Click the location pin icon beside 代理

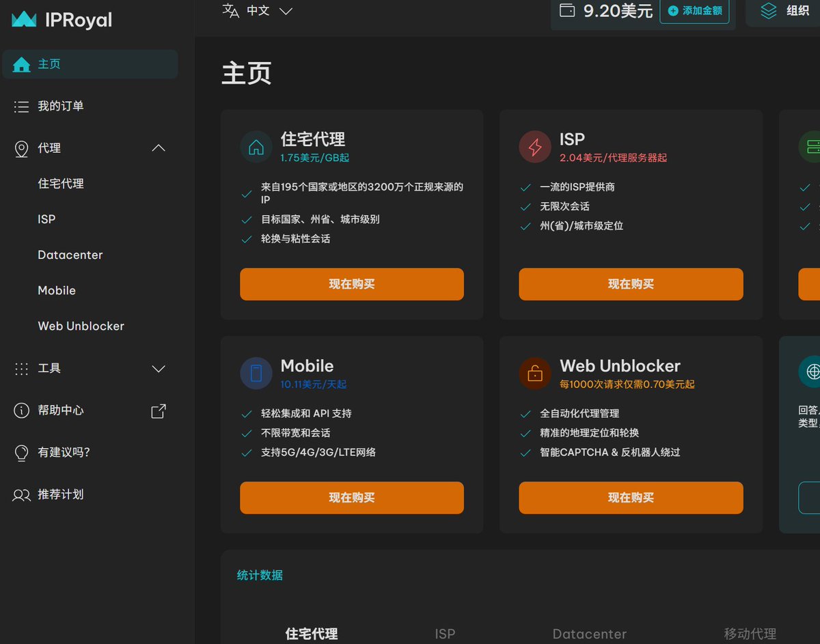21,149
